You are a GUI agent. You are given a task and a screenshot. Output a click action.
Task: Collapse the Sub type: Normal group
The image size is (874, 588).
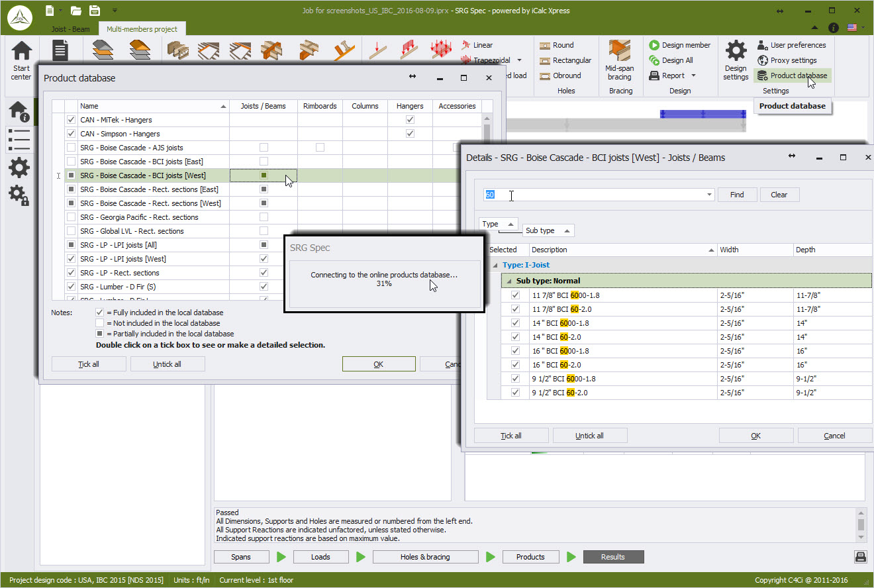[509, 281]
